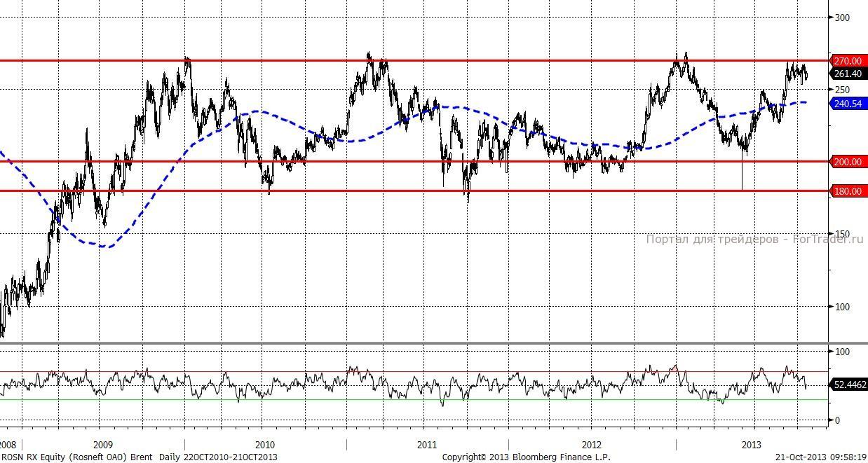
Task: Click the 52.4462 RSI value label
Action: coord(850,385)
